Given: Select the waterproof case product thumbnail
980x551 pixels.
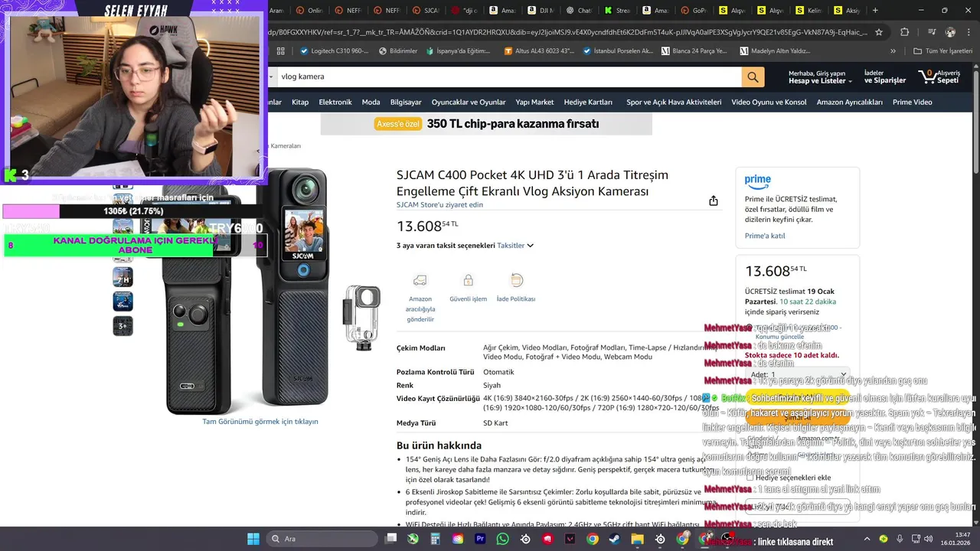Looking at the screenshot, I should tap(122, 302).
